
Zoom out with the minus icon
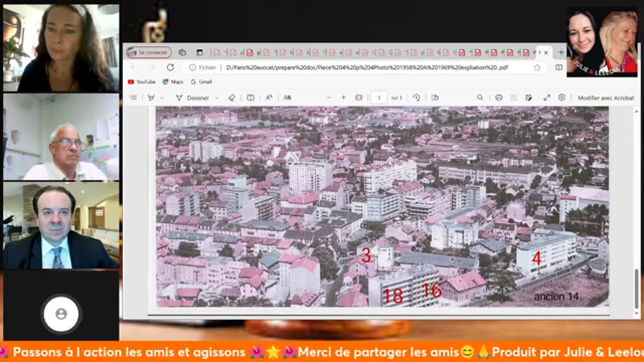329,98
